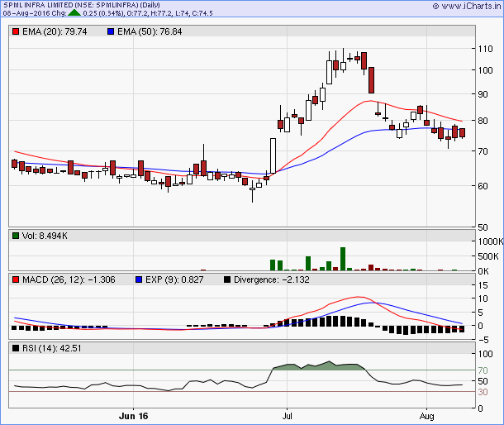504x425 pixels.
Task: Click the green price change up-arrow
Action: point(74,13)
